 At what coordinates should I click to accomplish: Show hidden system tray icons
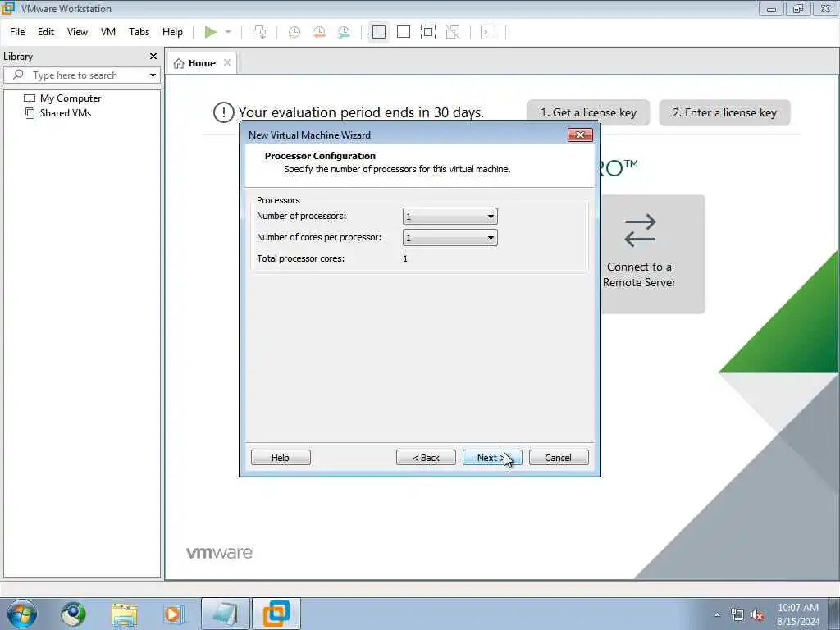click(x=717, y=614)
